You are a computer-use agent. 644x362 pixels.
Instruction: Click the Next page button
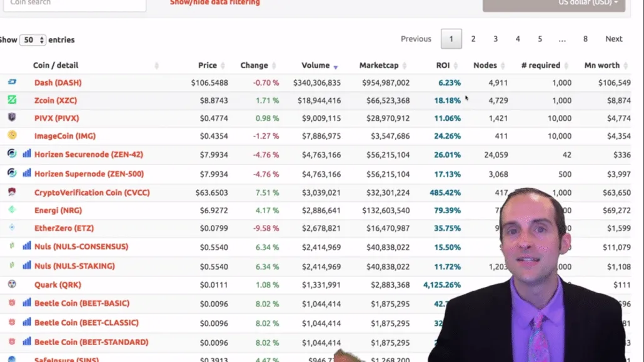tap(613, 39)
